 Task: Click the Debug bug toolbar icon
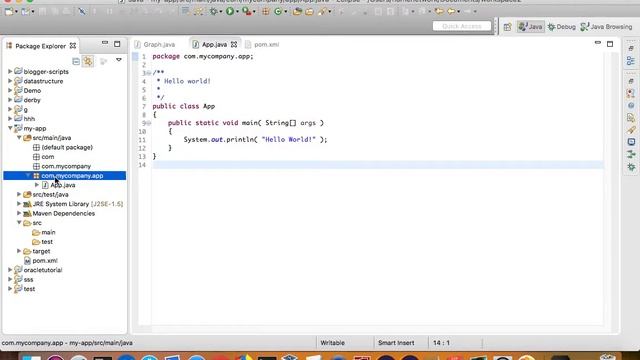213,11
